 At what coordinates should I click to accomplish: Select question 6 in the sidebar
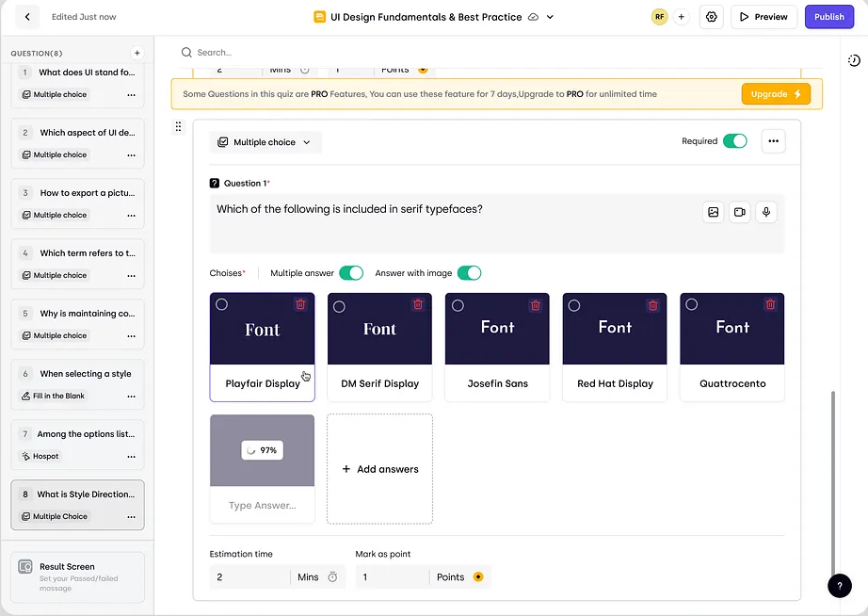tap(77, 383)
